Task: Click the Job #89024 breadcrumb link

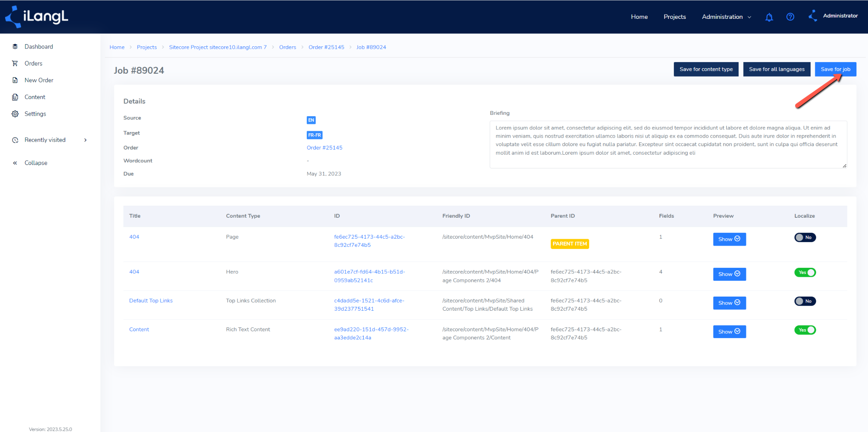Action: 371,47
